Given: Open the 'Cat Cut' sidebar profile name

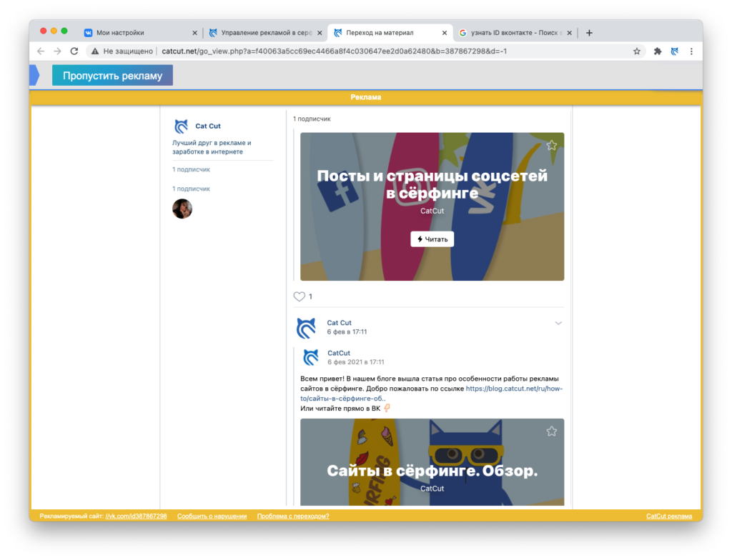Looking at the screenshot, I should [x=208, y=126].
